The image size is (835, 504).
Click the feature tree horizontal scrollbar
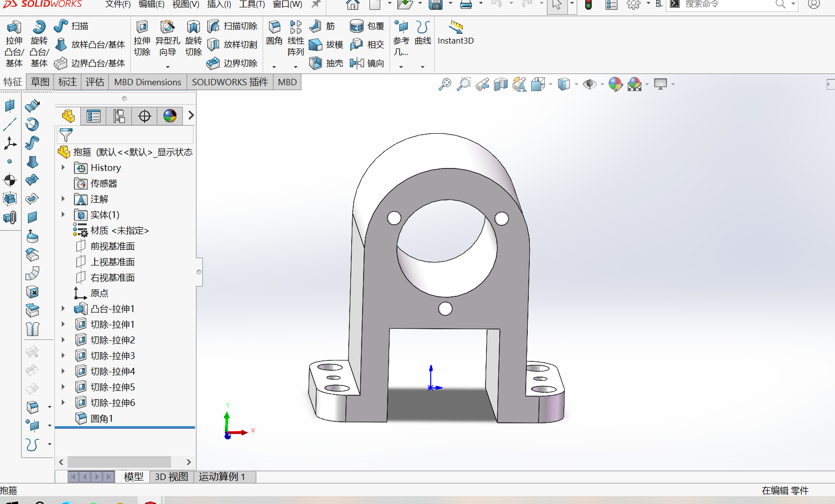(x=119, y=462)
